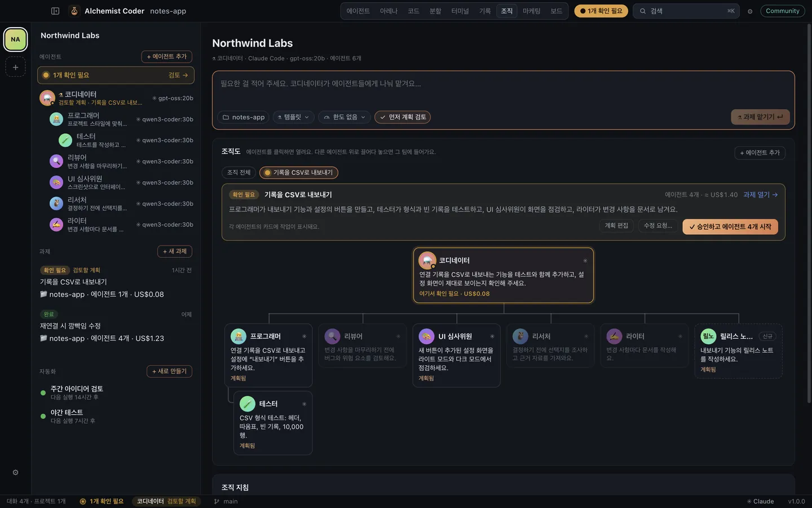Image resolution: width=812 pixels, height=508 pixels.
Task: Open the notes-app project selector
Action: pos(244,117)
